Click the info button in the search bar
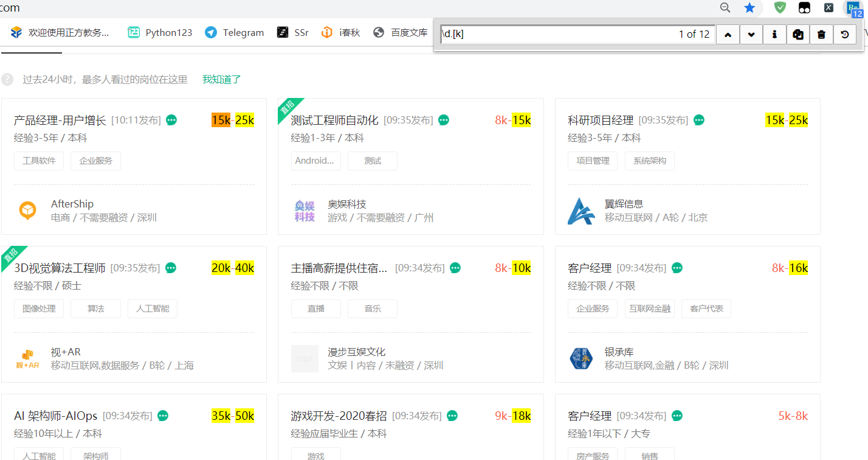 (x=774, y=35)
